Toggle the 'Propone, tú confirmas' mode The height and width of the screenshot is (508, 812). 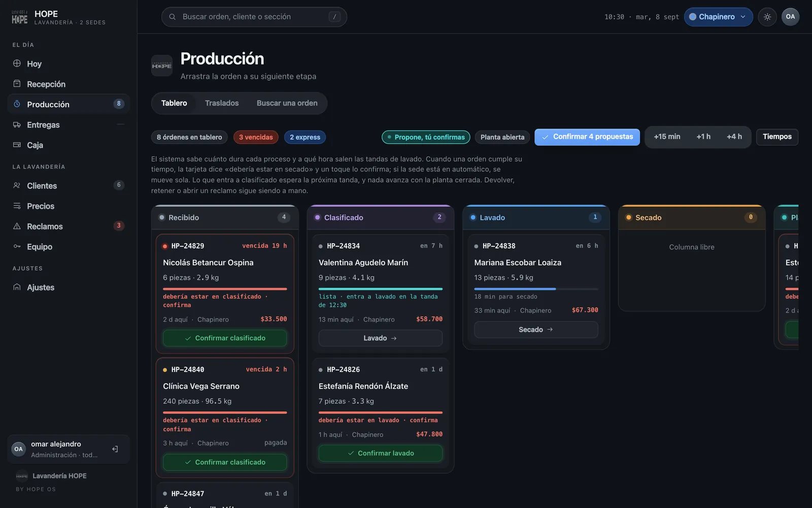(426, 137)
